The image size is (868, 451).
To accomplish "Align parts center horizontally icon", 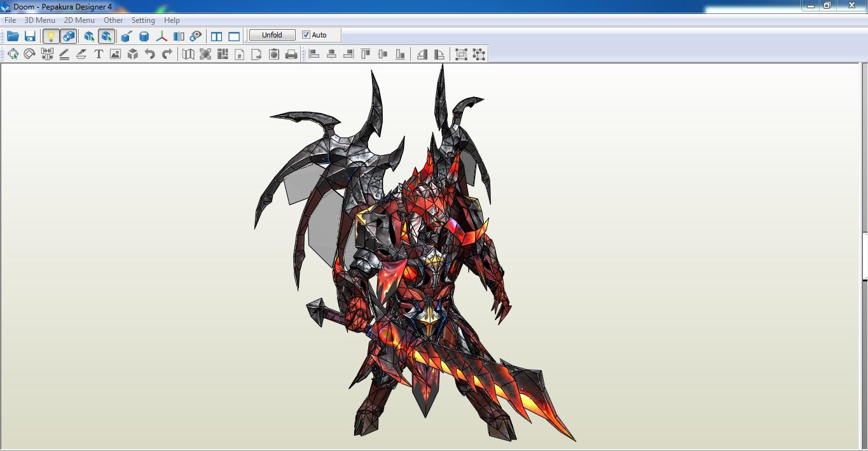I will [331, 55].
